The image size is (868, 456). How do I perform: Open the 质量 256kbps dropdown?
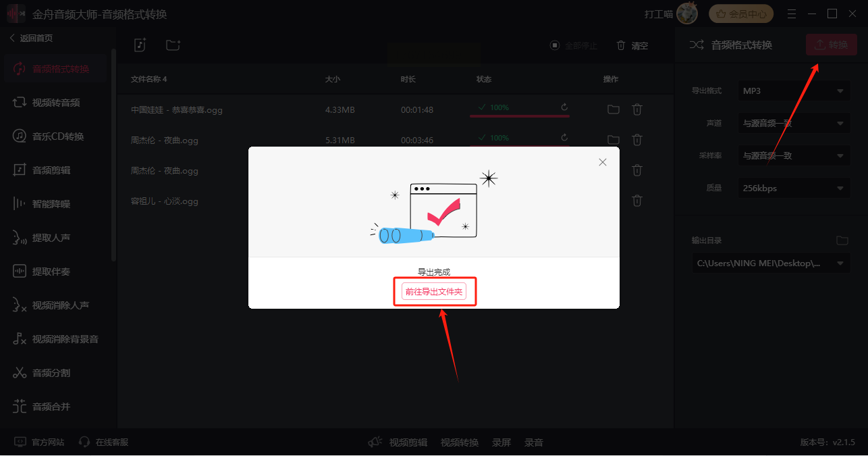coord(794,188)
